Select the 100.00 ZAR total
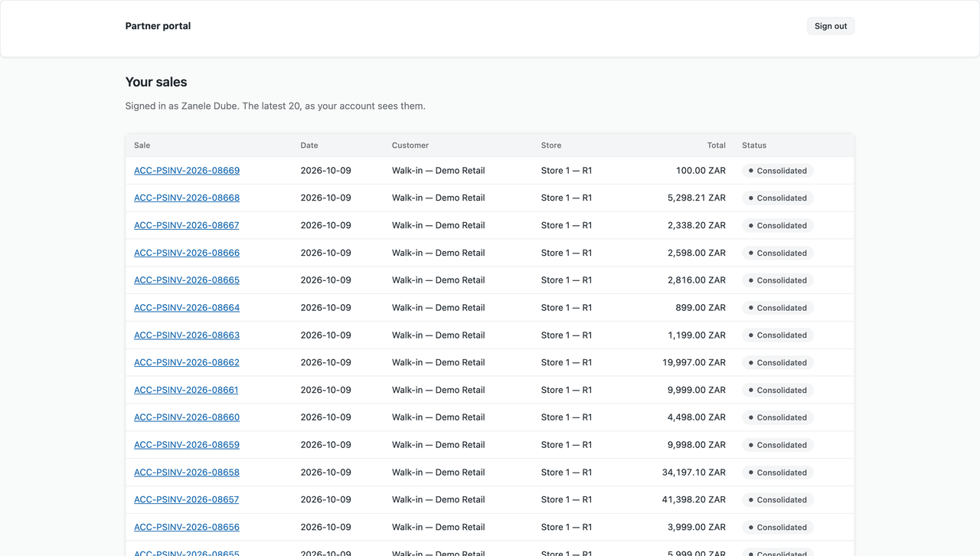Screen dimensions: 980x556 [x=701, y=171]
